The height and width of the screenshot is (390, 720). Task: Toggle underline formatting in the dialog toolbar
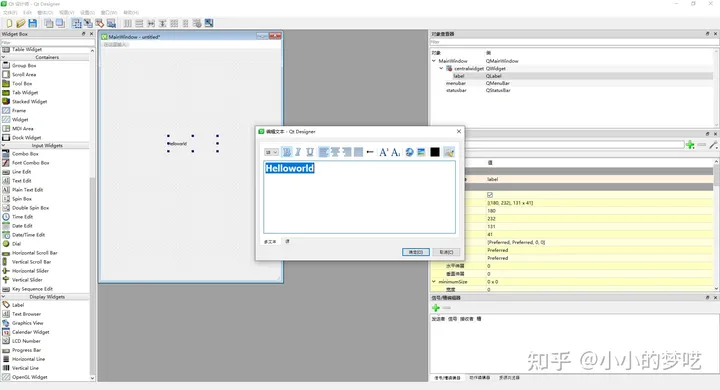[310, 152]
